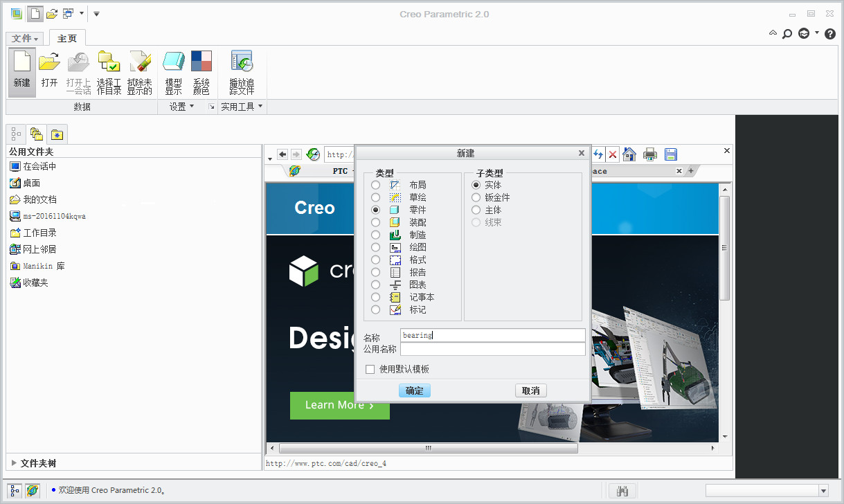This screenshot has width=844, height=504.
Task: Click browser print icon
Action: click(x=650, y=154)
